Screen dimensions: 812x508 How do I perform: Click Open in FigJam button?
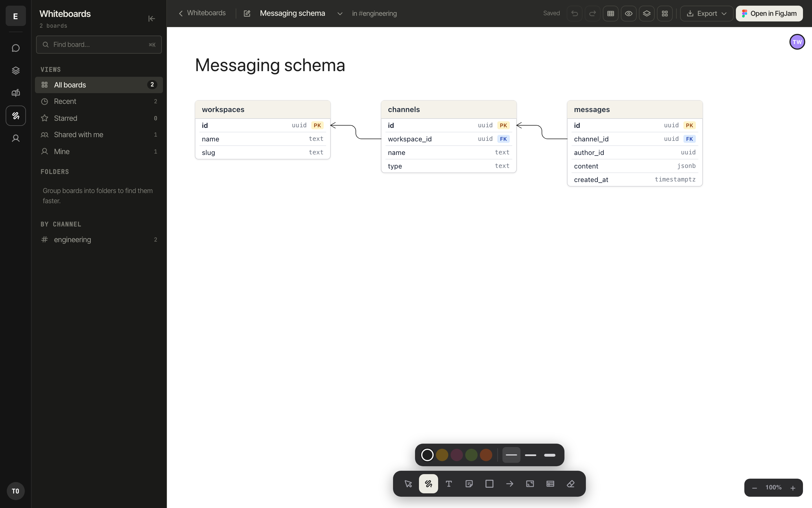point(769,14)
